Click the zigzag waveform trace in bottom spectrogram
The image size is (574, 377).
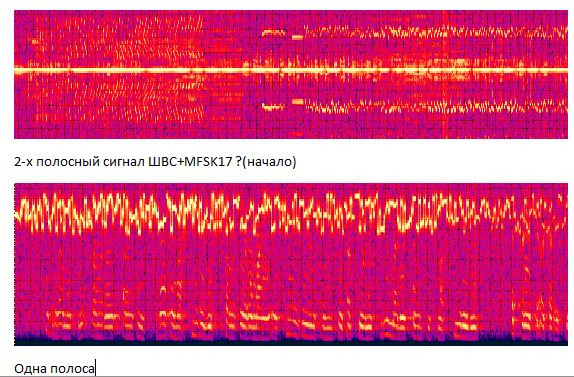click(291, 211)
